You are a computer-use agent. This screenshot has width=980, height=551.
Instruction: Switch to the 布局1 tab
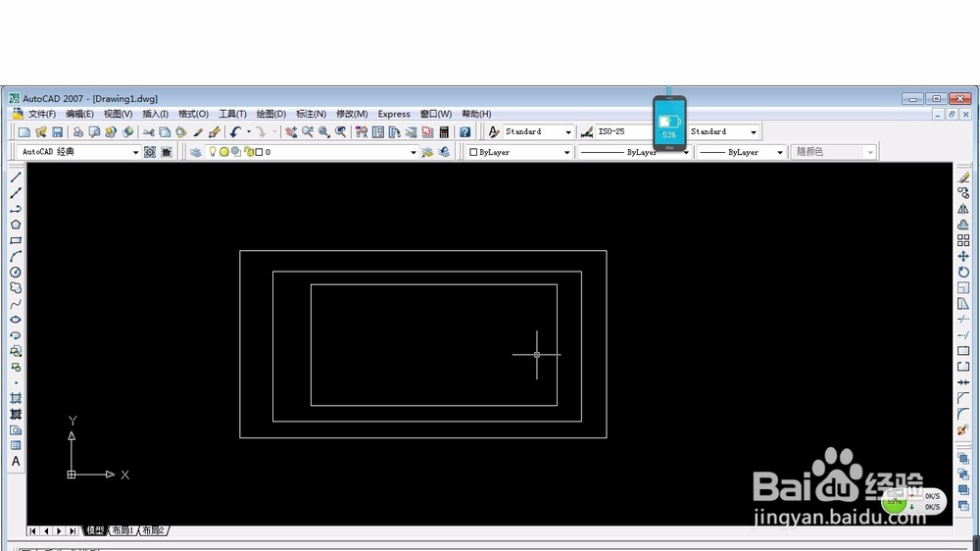tap(123, 530)
